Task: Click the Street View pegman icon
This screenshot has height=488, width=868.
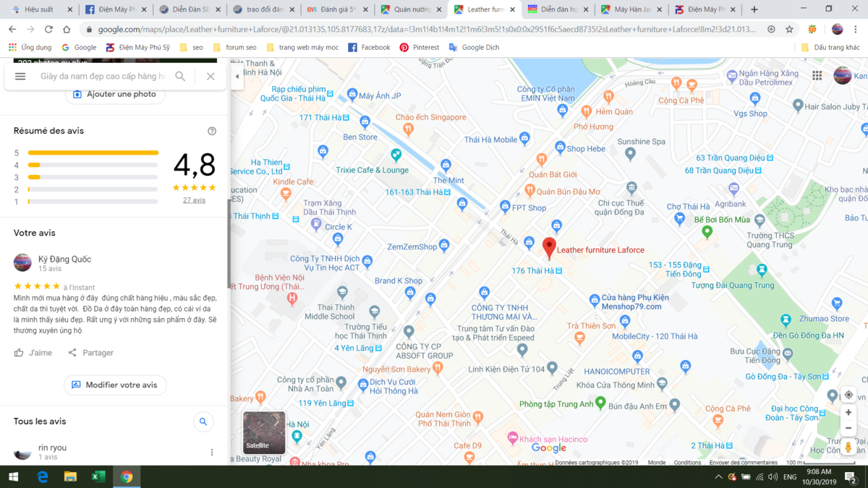Action: tap(848, 447)
